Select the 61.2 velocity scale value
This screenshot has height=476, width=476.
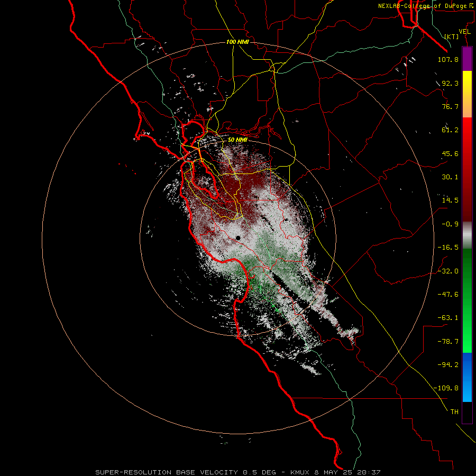coord(450,130)
